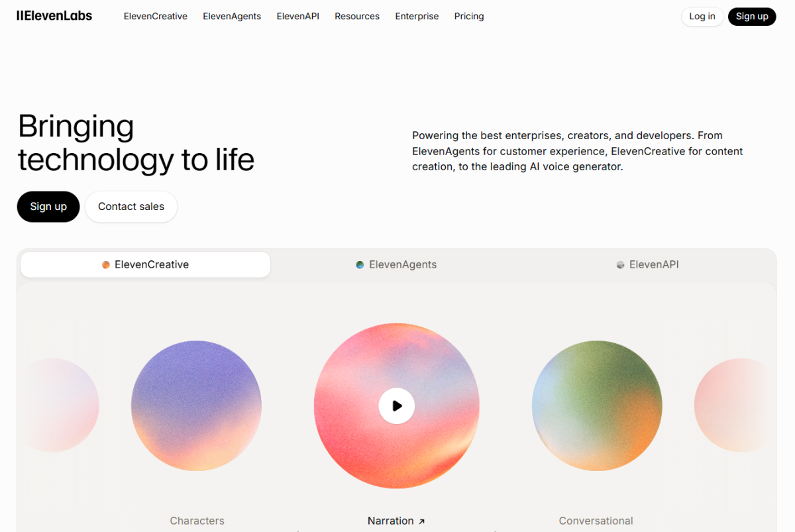Click the Conversational label
795x532 pixels.
tap(596, 521)
